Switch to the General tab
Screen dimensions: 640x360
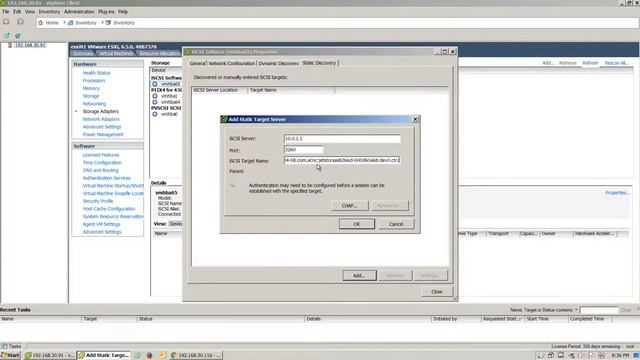pos(198,63)
